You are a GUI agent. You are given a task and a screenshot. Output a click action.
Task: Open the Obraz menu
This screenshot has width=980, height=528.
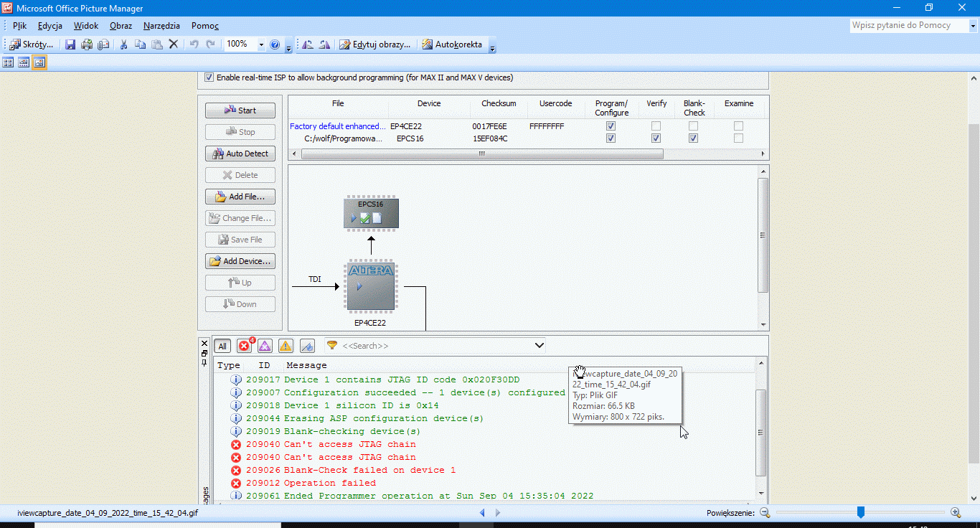pyautogui.click(x=121, y=26)
